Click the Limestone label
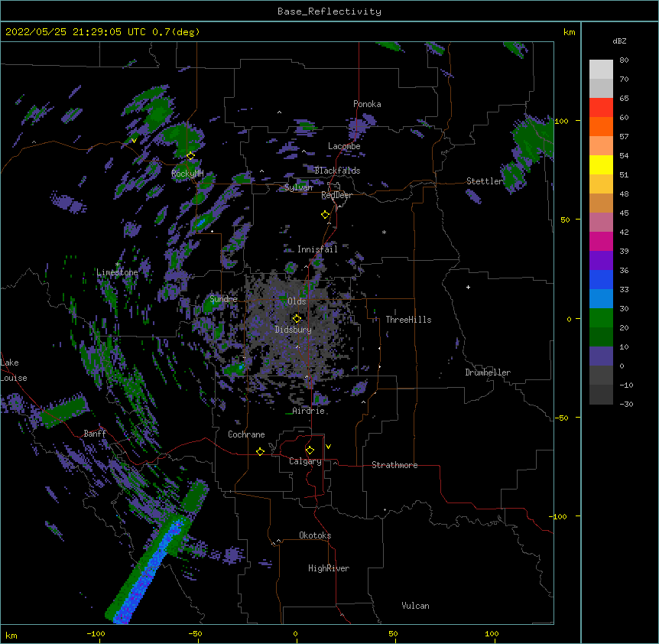The width and height of the screenshot is (659, 644). [117, 272]
